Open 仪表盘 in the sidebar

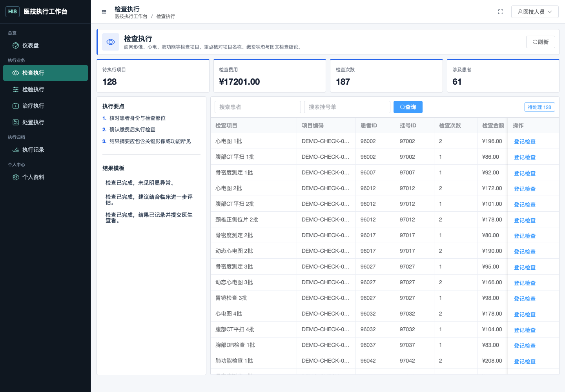(x=46, y=45)
